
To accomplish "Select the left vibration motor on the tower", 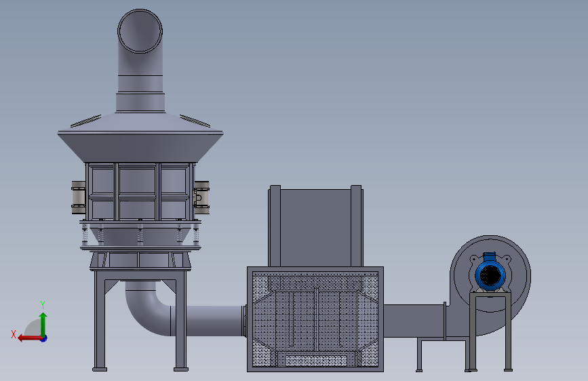I will pyautogui.click(x=79, y=198).
